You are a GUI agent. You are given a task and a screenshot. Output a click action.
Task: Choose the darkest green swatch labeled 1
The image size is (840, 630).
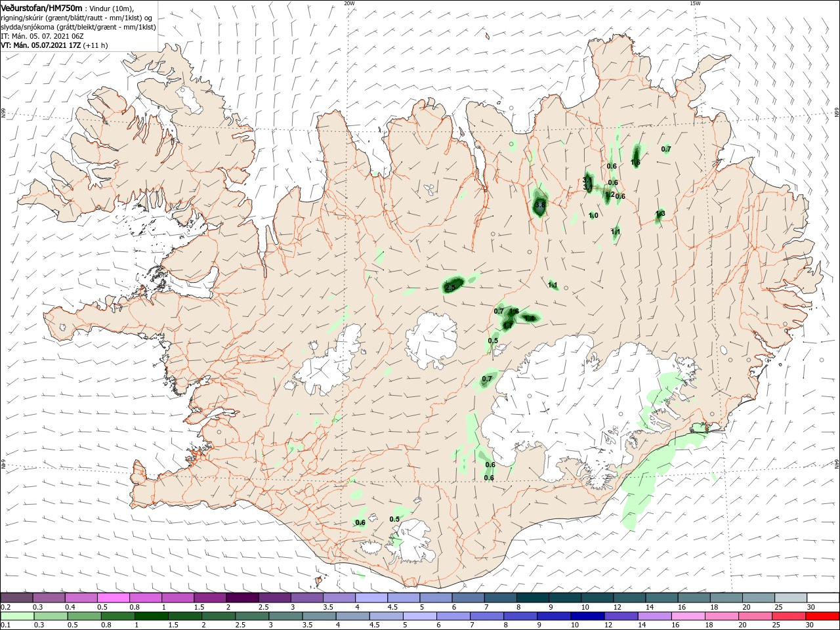point(152,616)
